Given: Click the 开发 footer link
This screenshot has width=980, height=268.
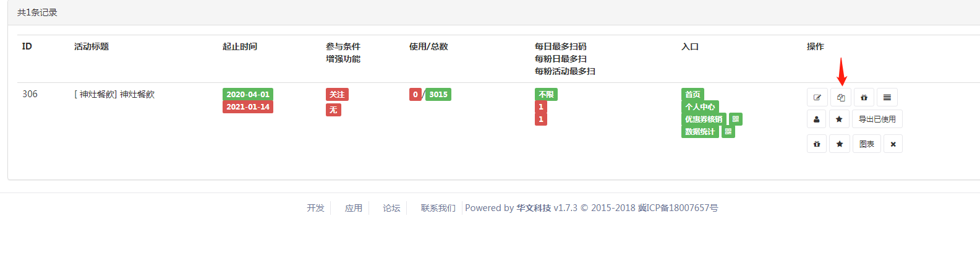Looking at the screenshot, I should point(315,208).
